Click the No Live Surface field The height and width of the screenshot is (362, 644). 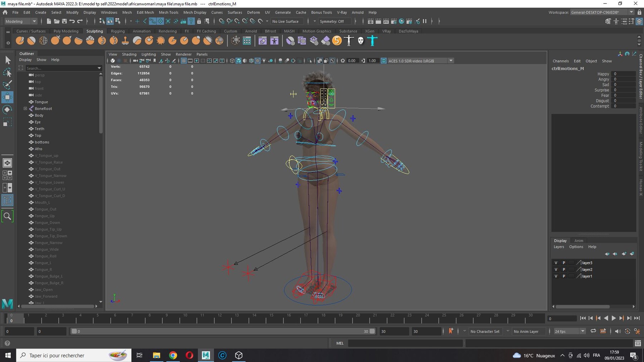coord(287,21)
